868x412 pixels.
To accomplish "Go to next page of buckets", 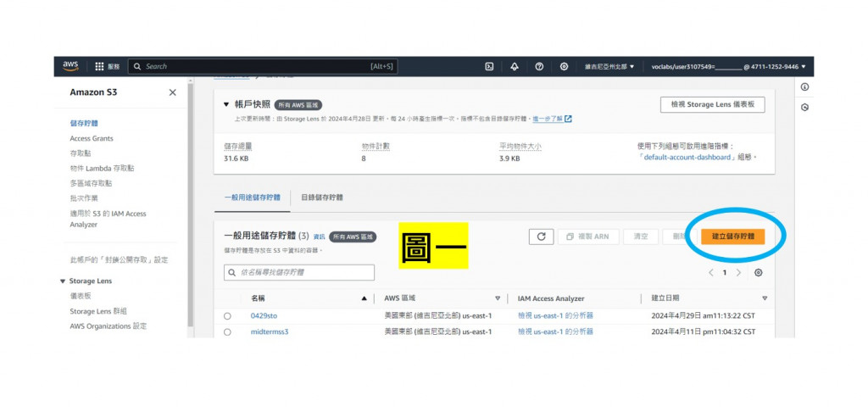I will coord(738,272).
